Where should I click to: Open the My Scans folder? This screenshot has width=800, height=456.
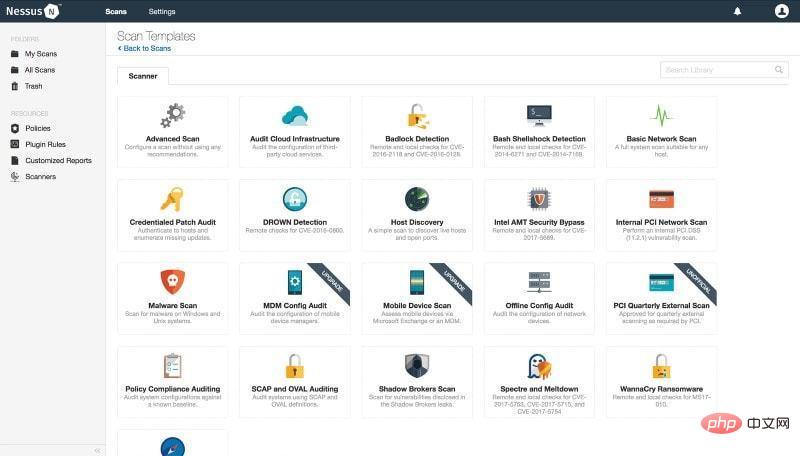(41, 54)
